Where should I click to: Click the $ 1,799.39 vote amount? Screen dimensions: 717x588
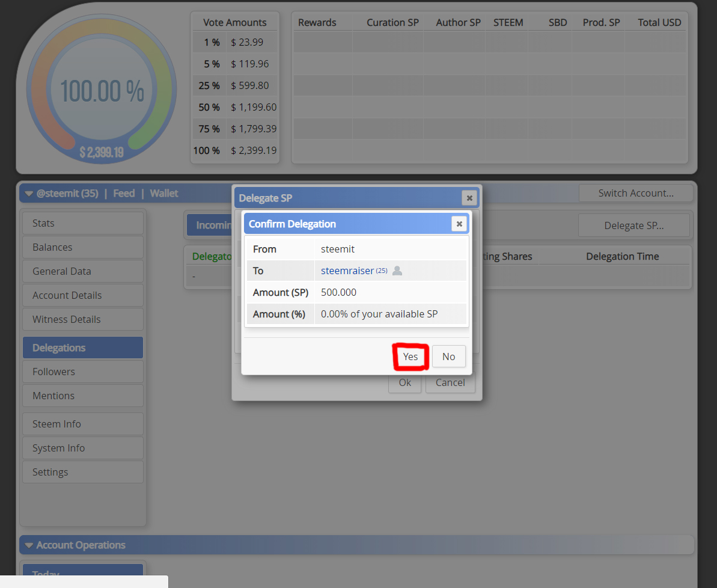254,129
